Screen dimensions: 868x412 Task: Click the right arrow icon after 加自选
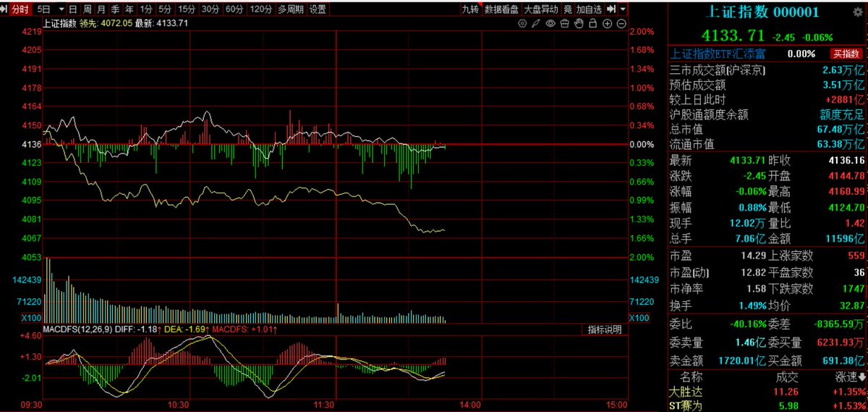(612, 9)
